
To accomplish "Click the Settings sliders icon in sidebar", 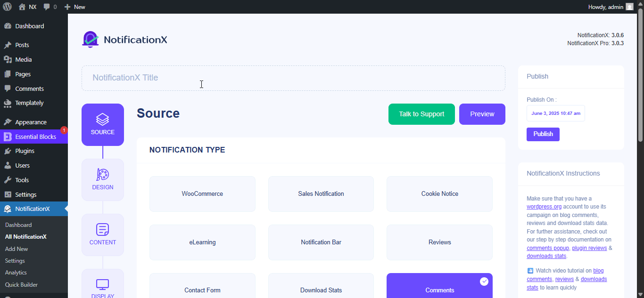I will pyautogui.click(x=8, y=195).
